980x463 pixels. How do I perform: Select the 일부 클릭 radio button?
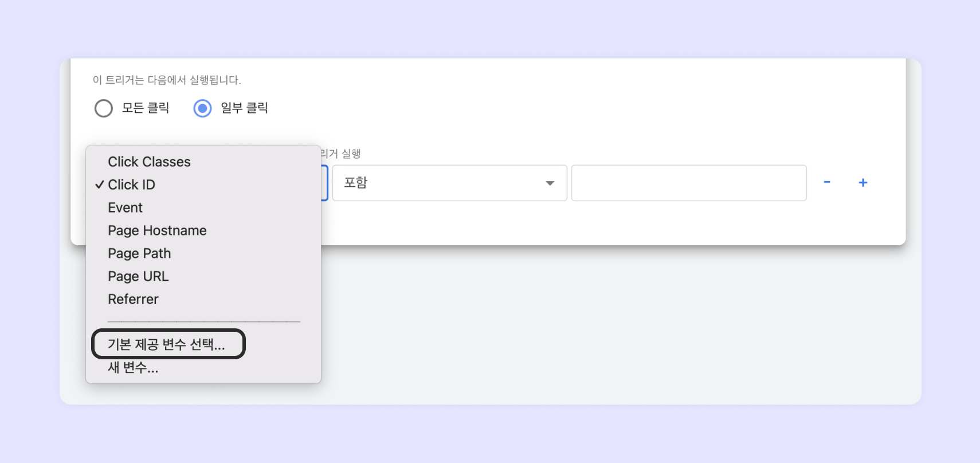202,108
